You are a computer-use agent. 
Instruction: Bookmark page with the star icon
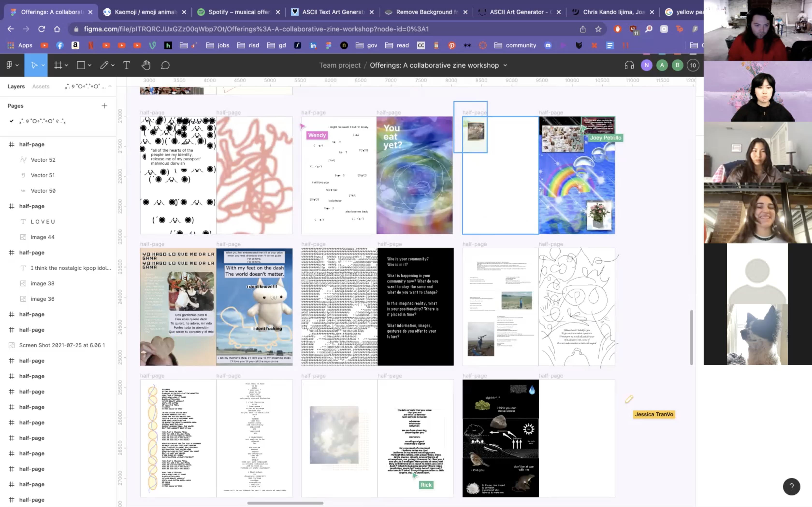[598, 29]
